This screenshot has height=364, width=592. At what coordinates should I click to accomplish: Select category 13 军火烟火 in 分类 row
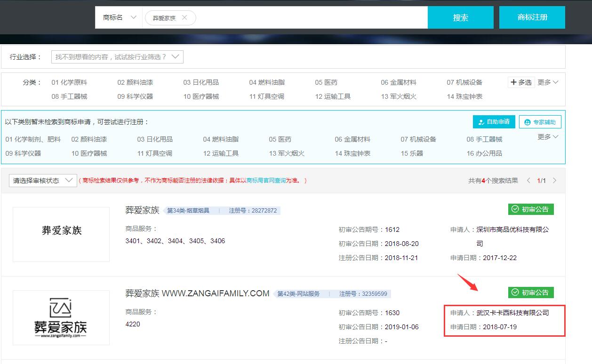pyautogui.click(x=399, y=96)
